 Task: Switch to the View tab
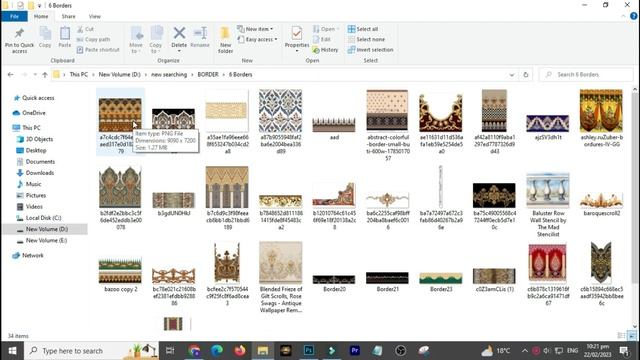pyautogui.click(x=94, y=16)
